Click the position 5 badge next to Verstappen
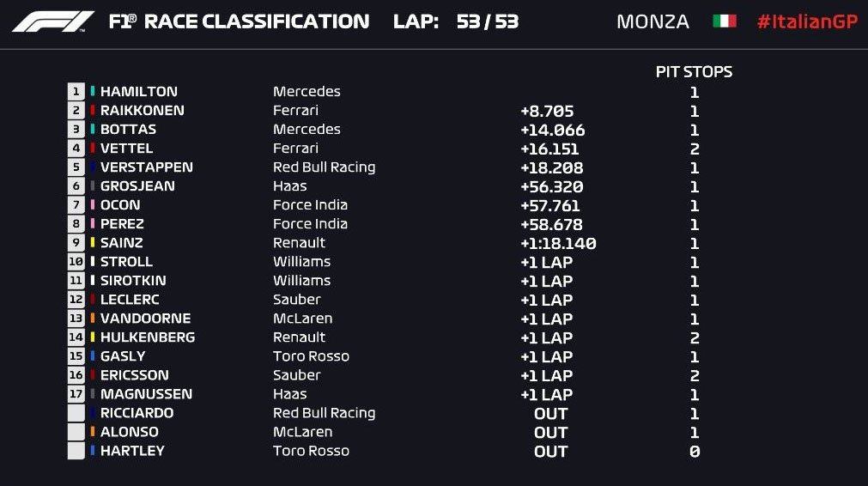Screen dimensions: 868x486 (x=76, y=167)
